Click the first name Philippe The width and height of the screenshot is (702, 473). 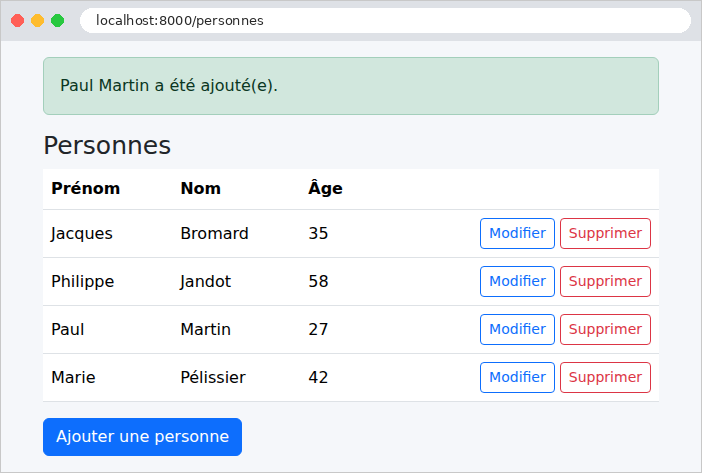coord(82,281)
